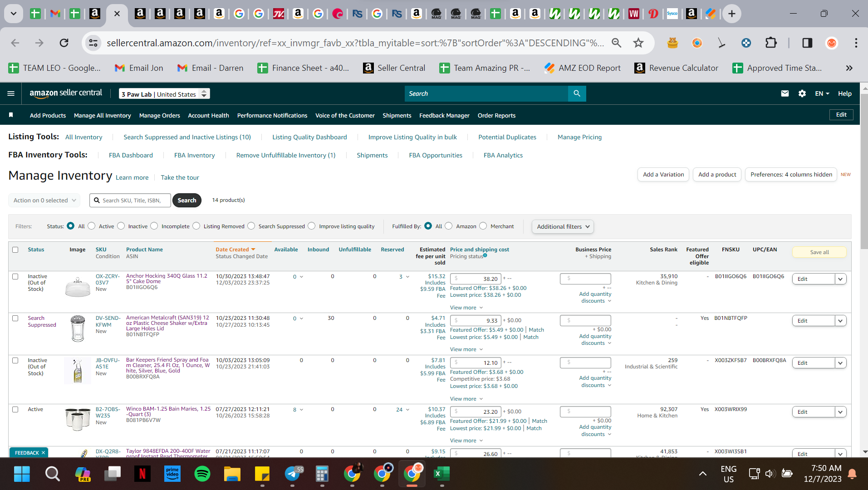Show more bookmarks with the double chevron
Viewport: 868px width, 490px height.
pos(849,68)
